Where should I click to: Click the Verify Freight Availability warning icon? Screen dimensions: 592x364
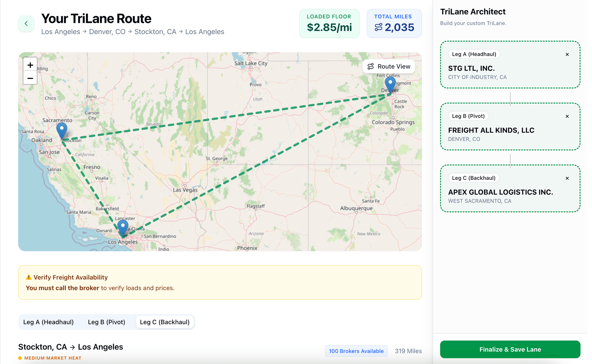(x=29, y=277)
